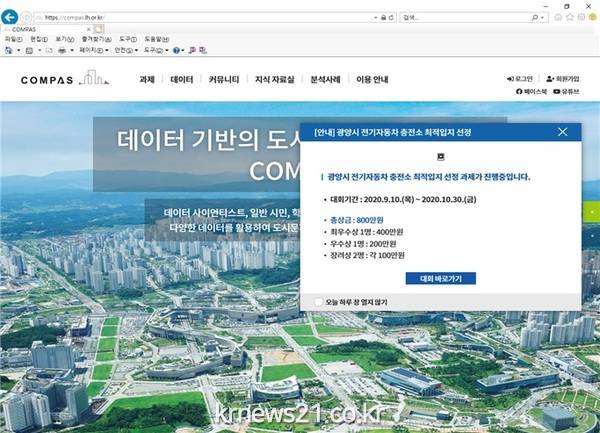Close the 광양시 notice popup with X

point(563,131)
